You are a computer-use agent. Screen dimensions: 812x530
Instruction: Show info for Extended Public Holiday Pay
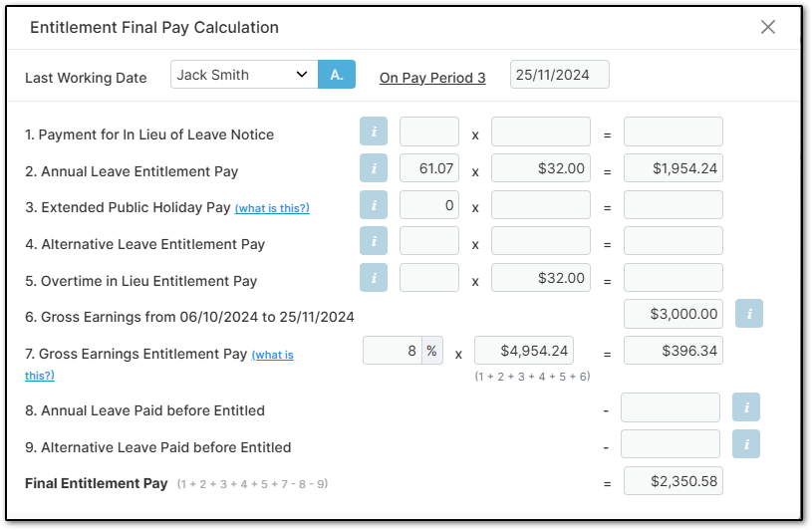(x=374, y=205)
